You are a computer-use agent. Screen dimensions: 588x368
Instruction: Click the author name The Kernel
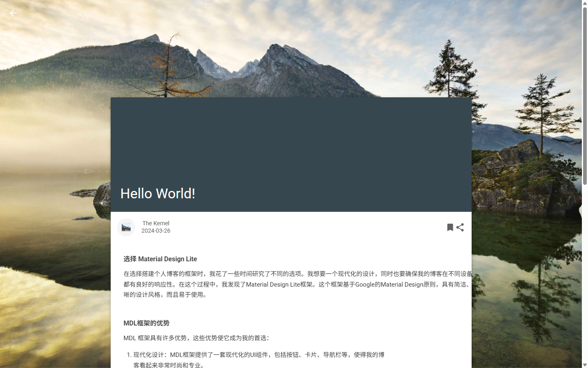156,223
